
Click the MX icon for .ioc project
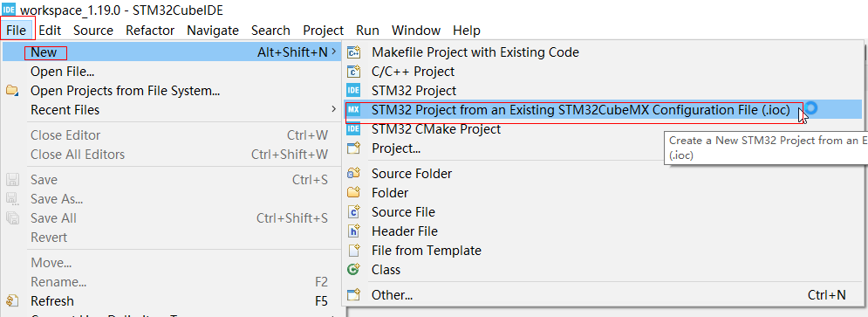353,110
